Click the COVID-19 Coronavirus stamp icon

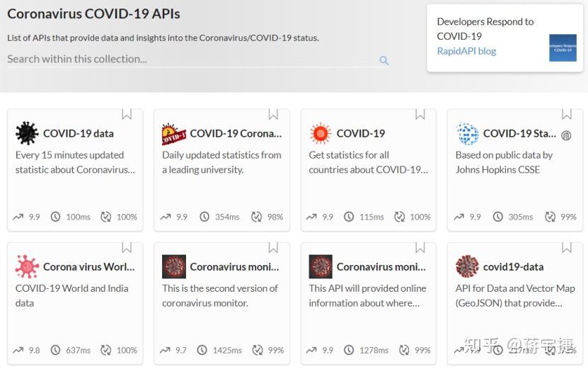[174, 133]
